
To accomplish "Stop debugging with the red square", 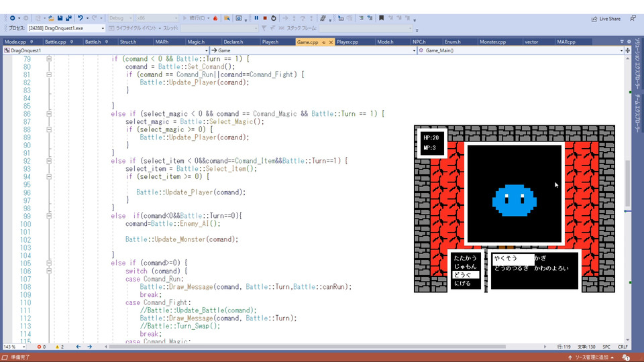I will pyautogui.click(x=265, y=18).
